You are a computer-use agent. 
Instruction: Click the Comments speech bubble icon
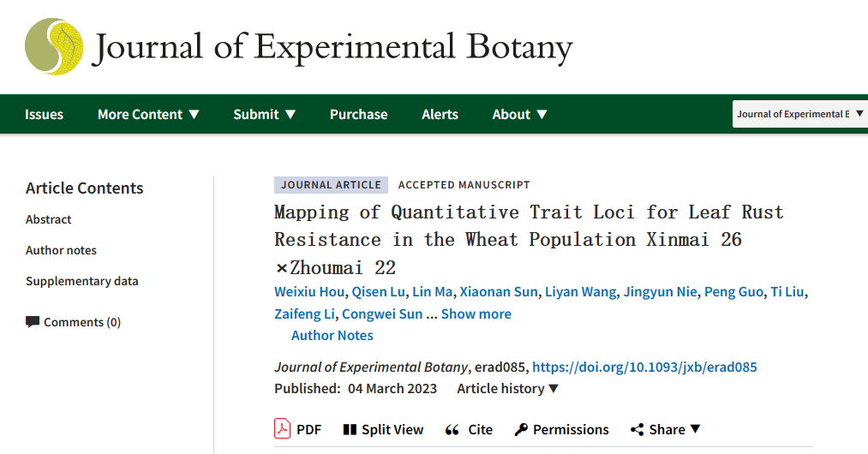click(x=33, y=322)
